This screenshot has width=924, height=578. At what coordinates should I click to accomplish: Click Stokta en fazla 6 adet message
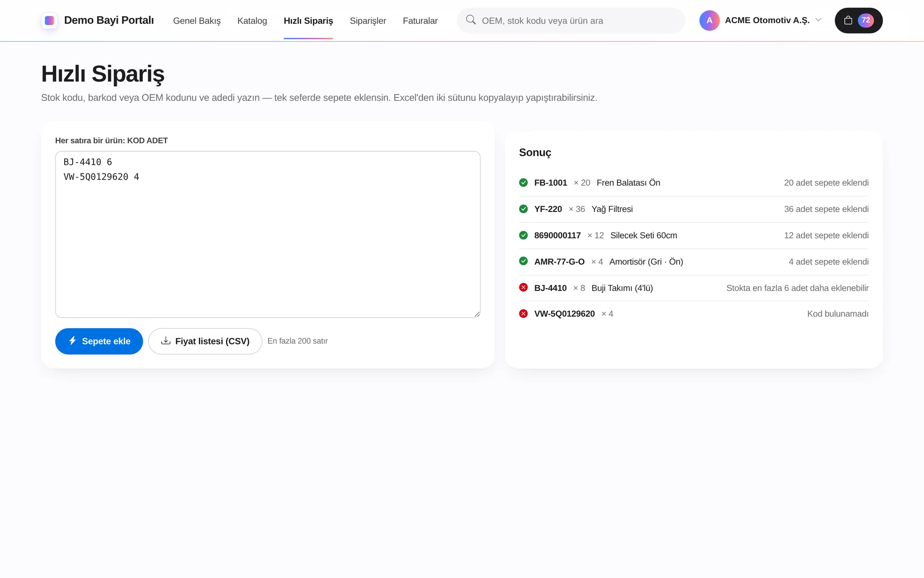click(797, 288)
